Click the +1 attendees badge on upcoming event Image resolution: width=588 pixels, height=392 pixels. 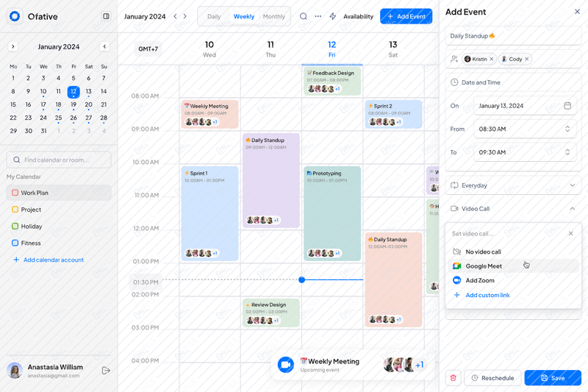click(420, 365)
